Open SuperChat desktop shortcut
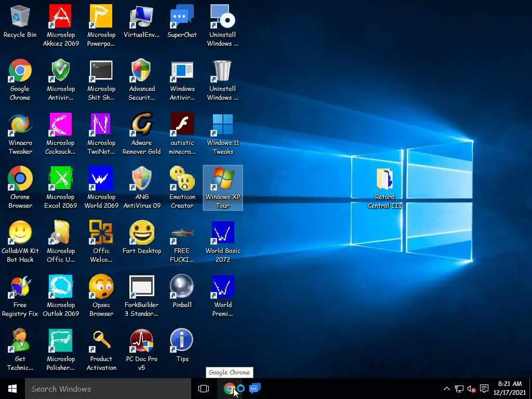 (182, 21)
